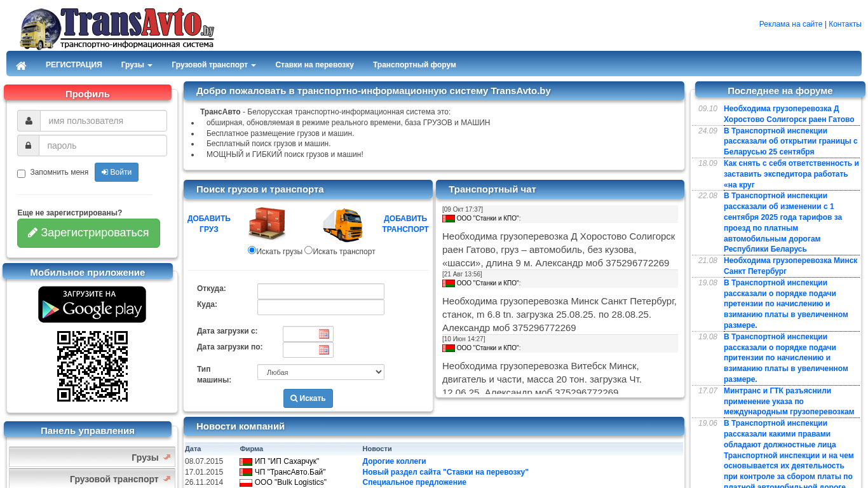Open the Google Play download badge
Screen dimensions: 868x488
[x=92, y=304]
